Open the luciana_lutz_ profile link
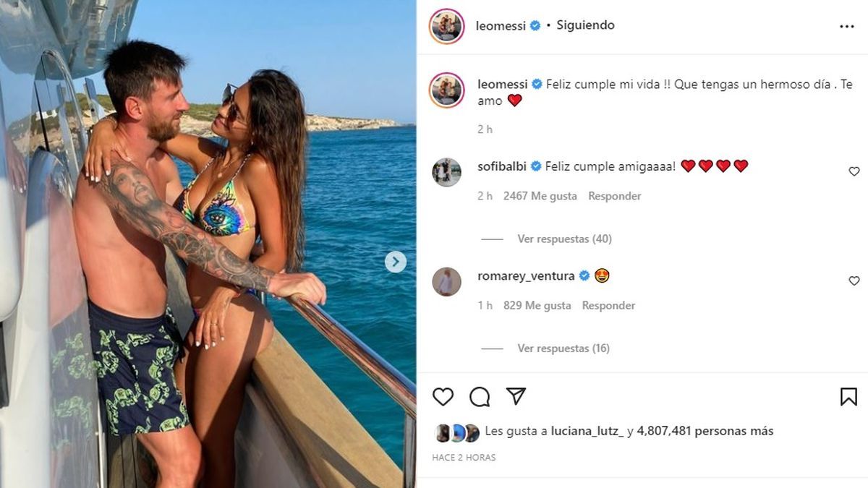 587,431
